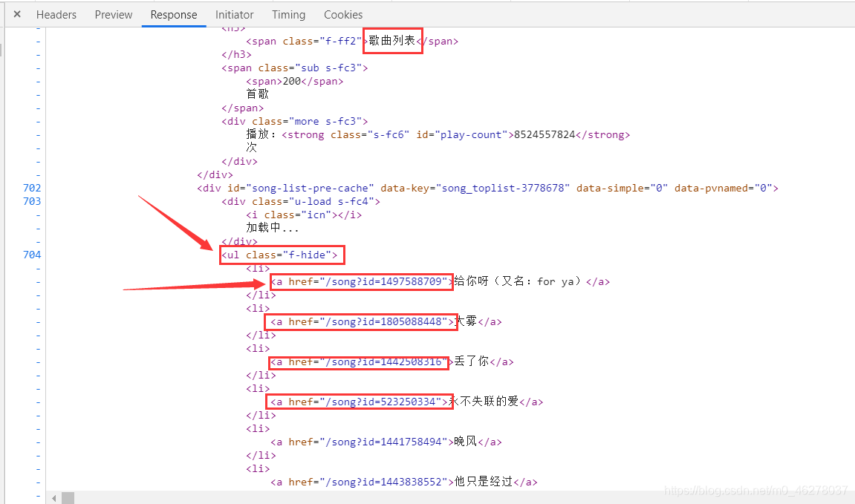Click line number 702
This screenshot has width=855, height=504.
click(x=32, y=188)
